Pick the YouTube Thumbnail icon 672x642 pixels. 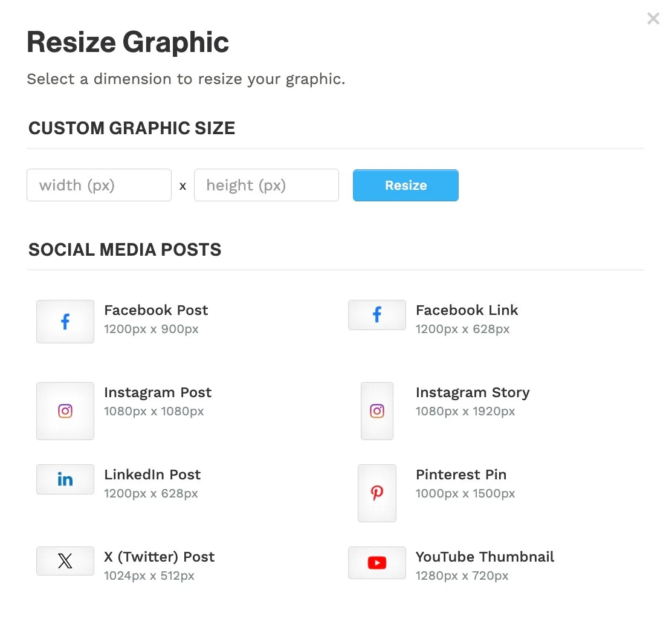coord(377,563)
